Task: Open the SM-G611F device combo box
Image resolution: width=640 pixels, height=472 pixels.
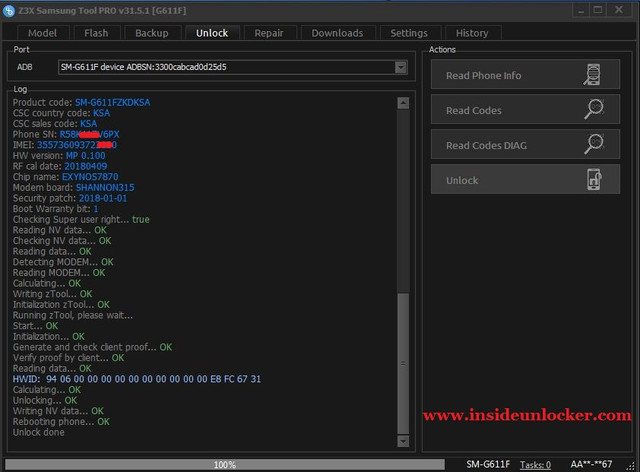Action: pos(233,67)
